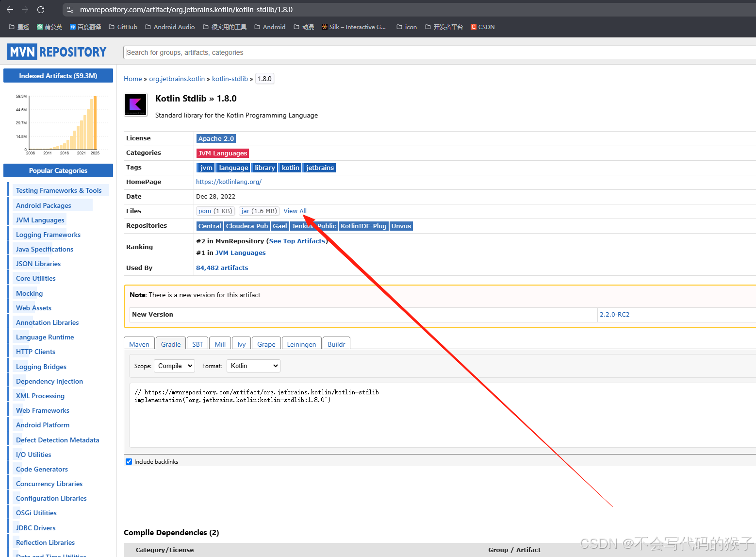Viewport: 756px width, 557px height.
Task: Download the pom (1 KB) file
Action: pos(215,211)
